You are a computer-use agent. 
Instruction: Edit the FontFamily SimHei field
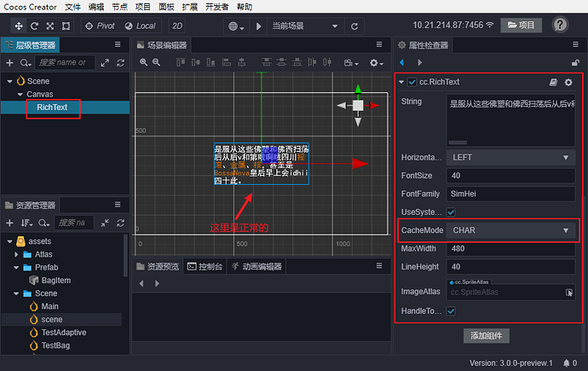tap(510, 194)
